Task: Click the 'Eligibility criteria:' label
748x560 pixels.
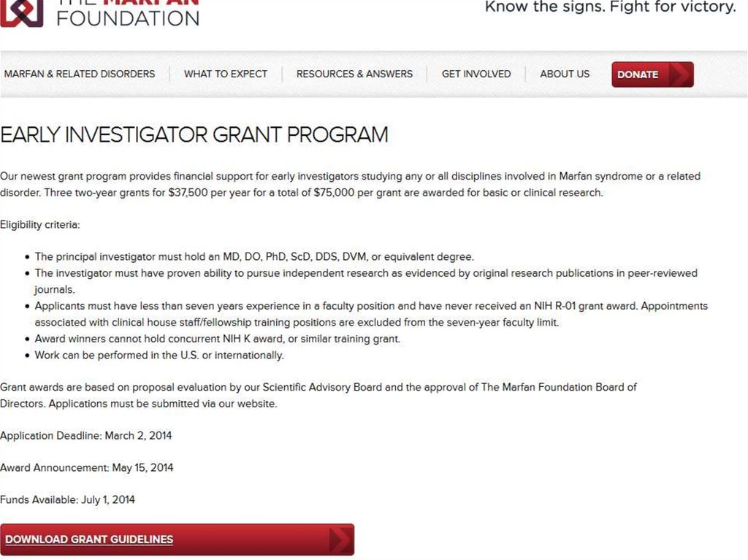Action: tap(40, 225)
